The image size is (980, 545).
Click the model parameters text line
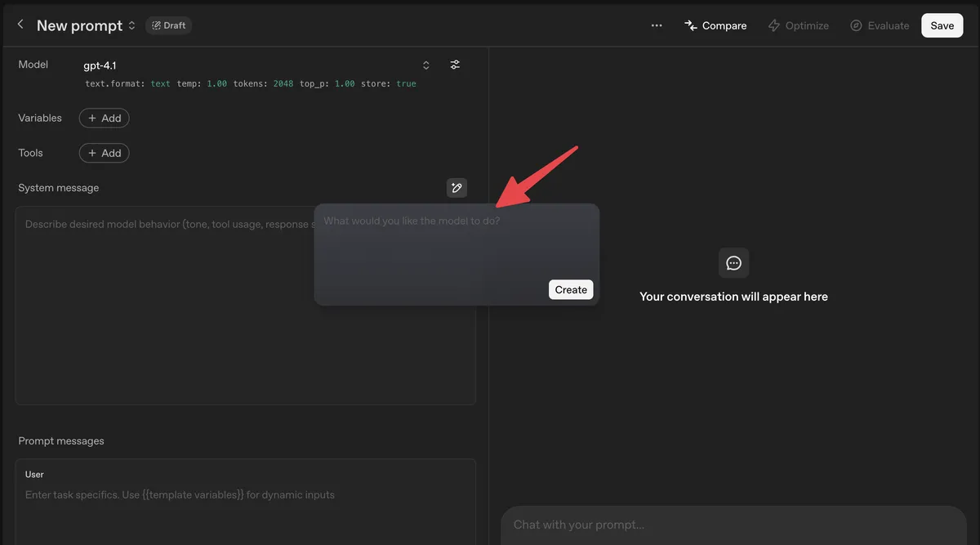pyautogui.click(x=250, y=84)
